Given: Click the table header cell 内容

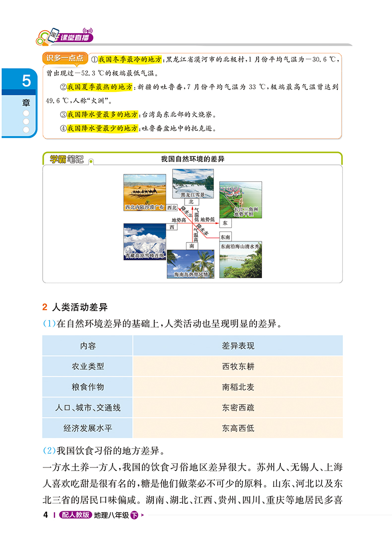Looking at the screenshot, I should pyautogui.click(x=87, y=346).
